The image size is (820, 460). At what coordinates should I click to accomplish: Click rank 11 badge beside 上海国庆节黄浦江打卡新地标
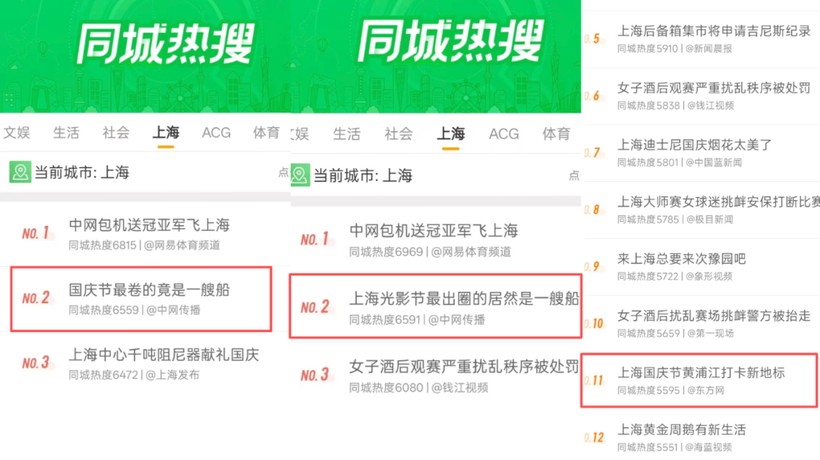[x=594, y=380]
